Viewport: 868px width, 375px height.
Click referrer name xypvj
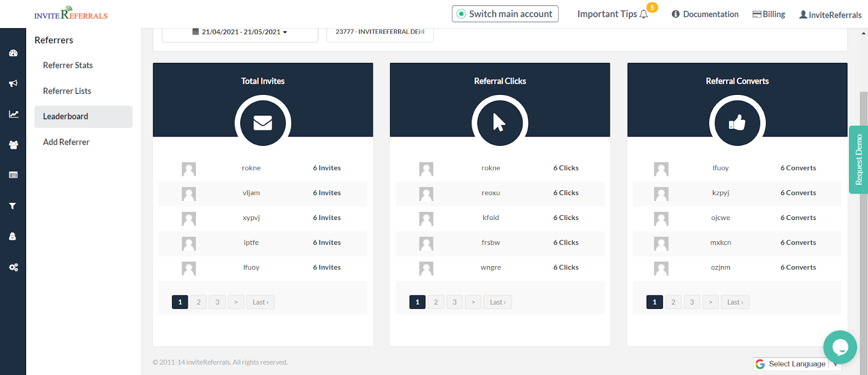pos(251,218)
